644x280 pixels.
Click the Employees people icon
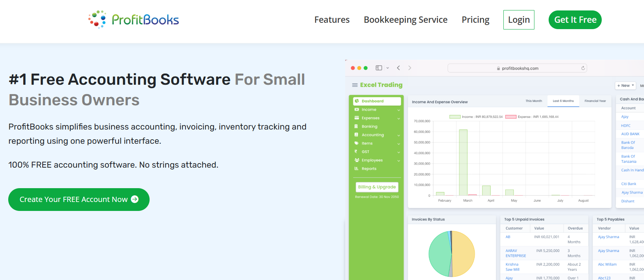coord(357,160)
